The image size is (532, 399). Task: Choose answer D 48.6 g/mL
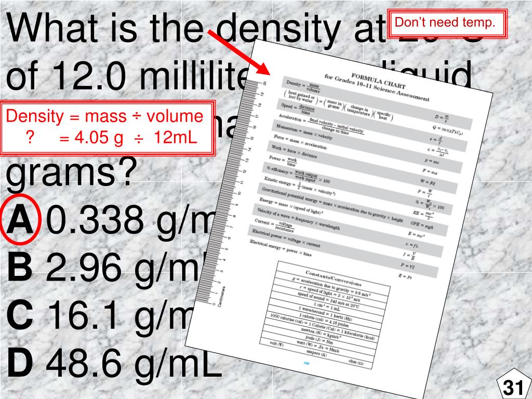pyautogui.click(x=114, y=363)
